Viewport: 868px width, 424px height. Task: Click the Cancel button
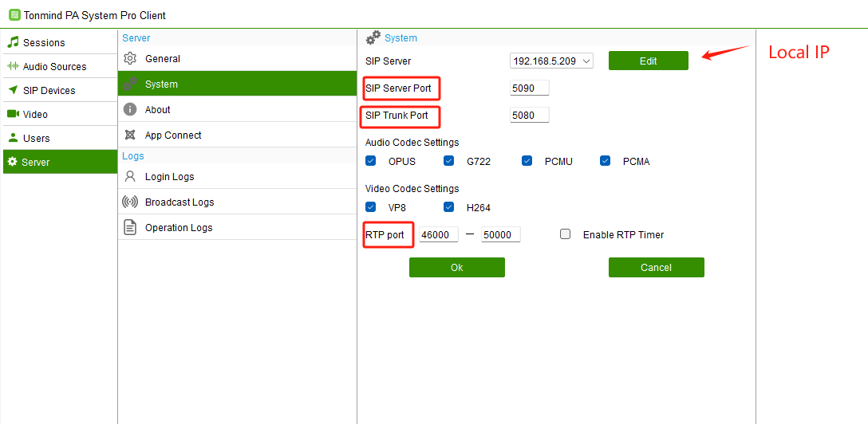(x=656, y=268)
